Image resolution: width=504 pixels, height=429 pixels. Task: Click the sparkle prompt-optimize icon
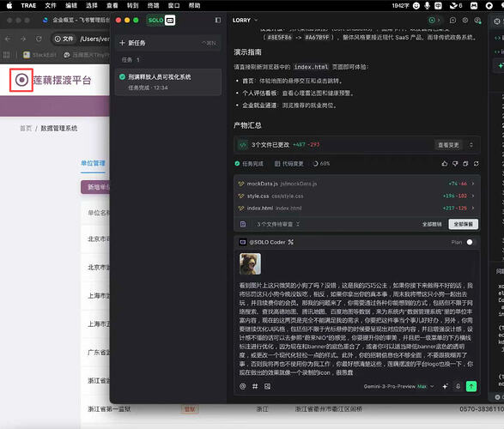pos(445,386)
